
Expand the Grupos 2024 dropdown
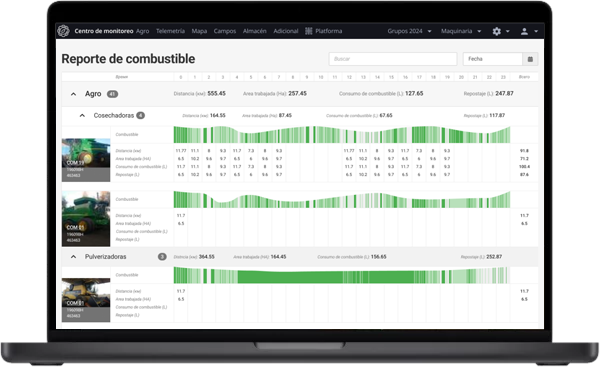[x=409, y=31]
